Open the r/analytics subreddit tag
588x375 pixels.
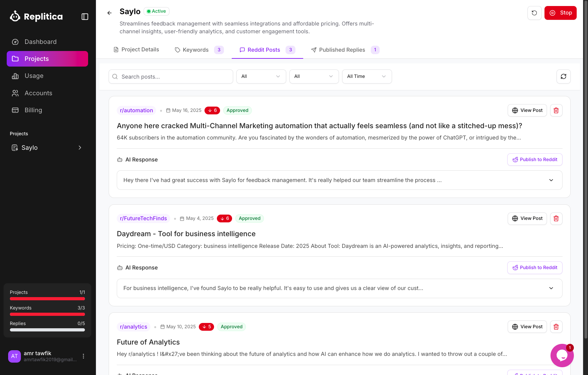click(x=133, y=327)
